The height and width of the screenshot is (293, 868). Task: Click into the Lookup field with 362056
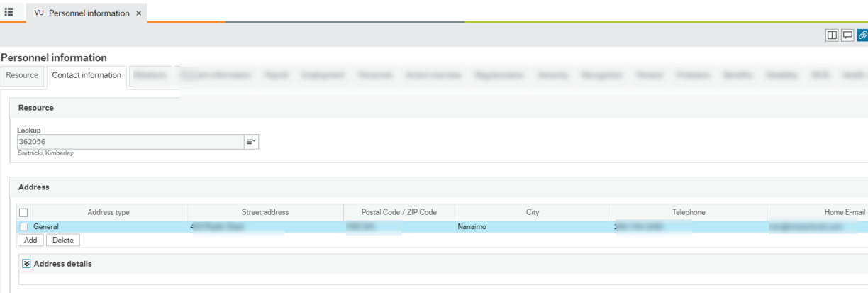click(x=130, y=142)
